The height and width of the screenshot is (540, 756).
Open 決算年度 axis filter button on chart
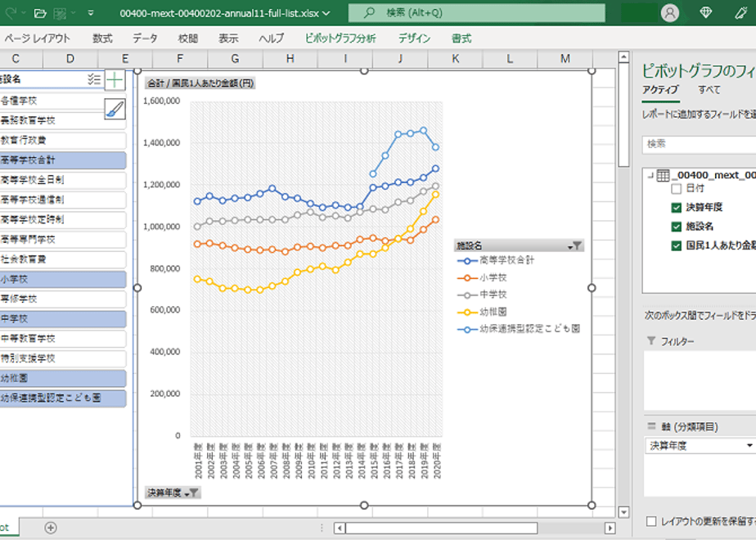173,493
